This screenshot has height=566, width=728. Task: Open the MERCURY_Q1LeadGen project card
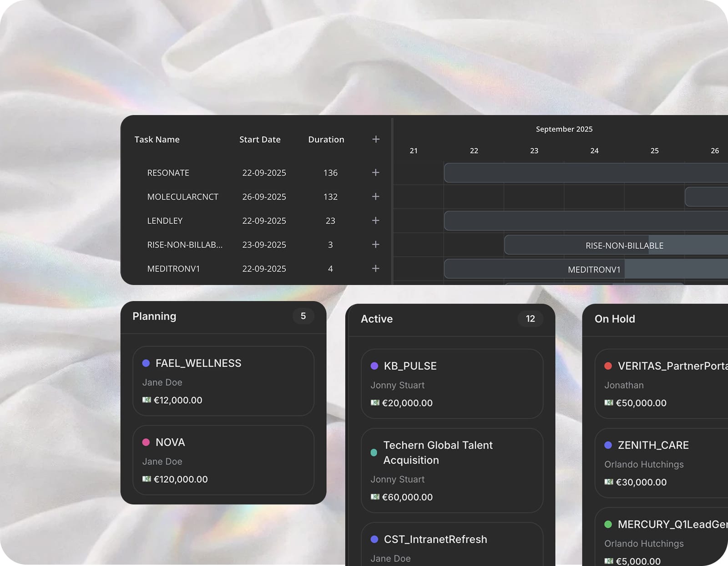tap(662, 537)
